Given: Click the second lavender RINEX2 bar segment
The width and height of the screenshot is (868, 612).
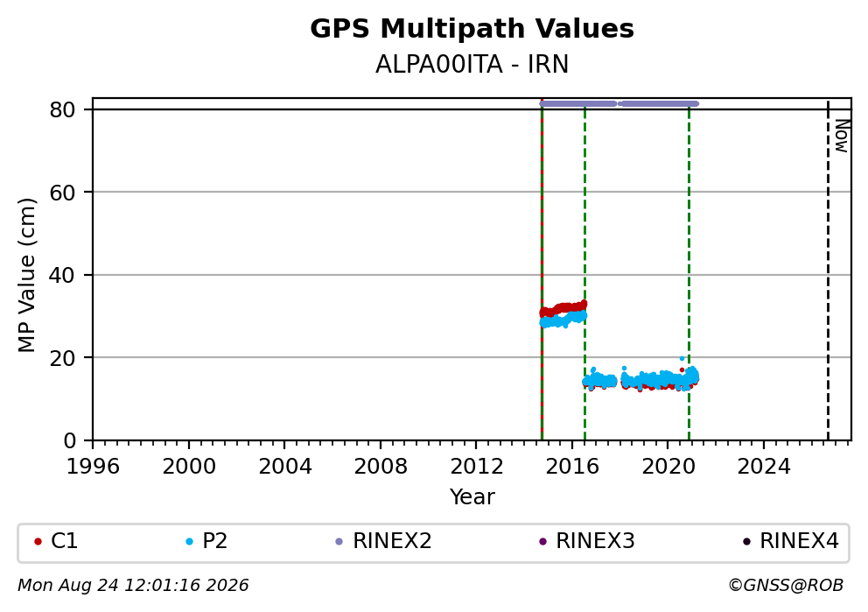Looking at the screenshot, I should 659,103.
